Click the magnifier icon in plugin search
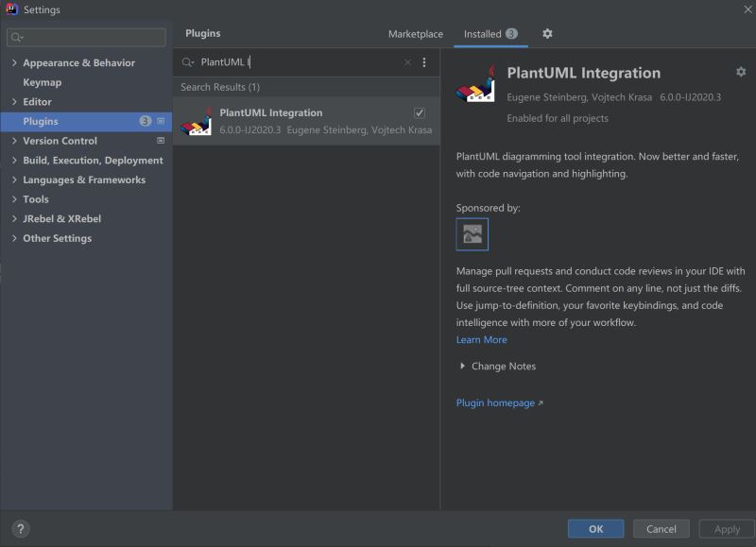Viewport: 756px width, 547px height. coord(187,62)
